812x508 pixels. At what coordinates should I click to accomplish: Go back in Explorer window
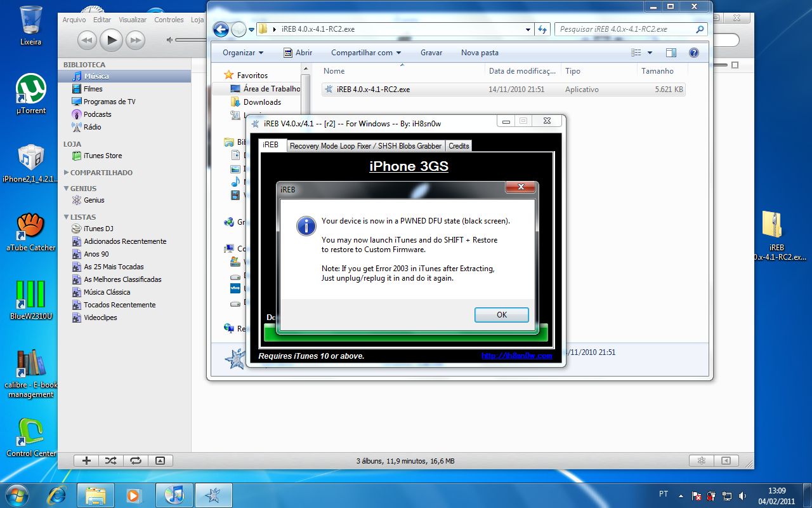[220, 29]
